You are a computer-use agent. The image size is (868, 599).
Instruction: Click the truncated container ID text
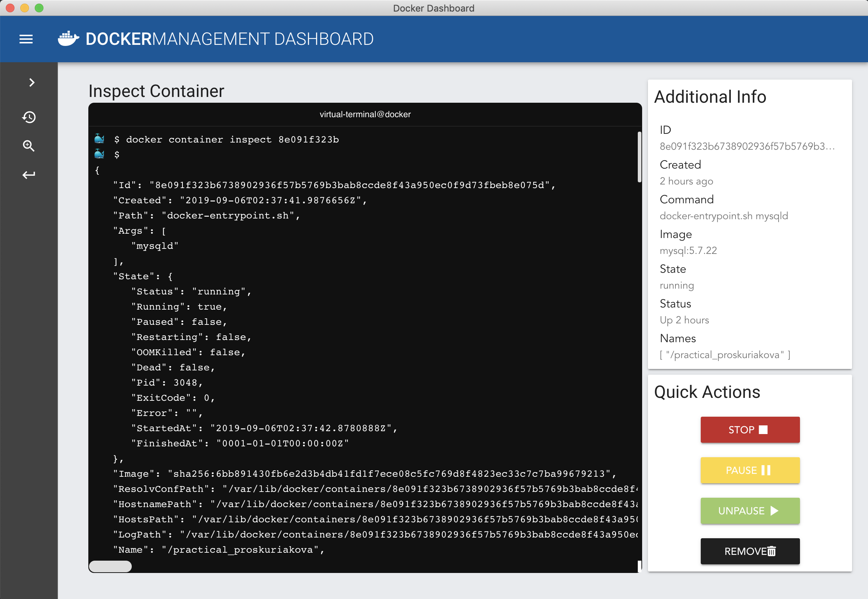point(747,146)
